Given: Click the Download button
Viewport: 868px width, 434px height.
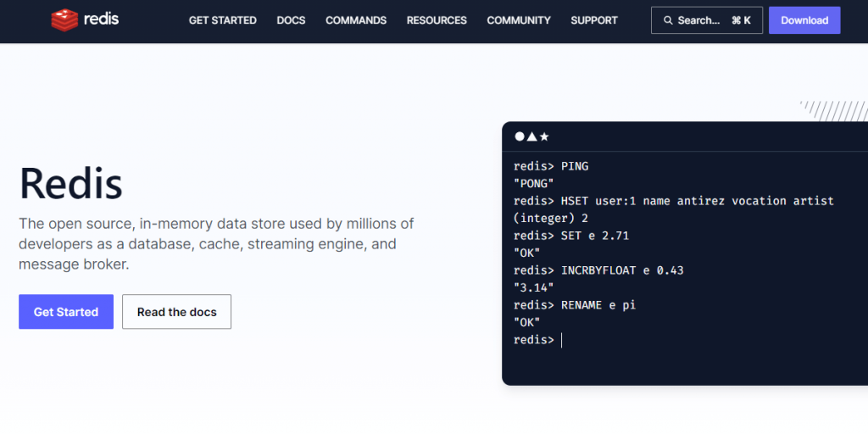Looking at the screenshot, I should tap(804, 20).
